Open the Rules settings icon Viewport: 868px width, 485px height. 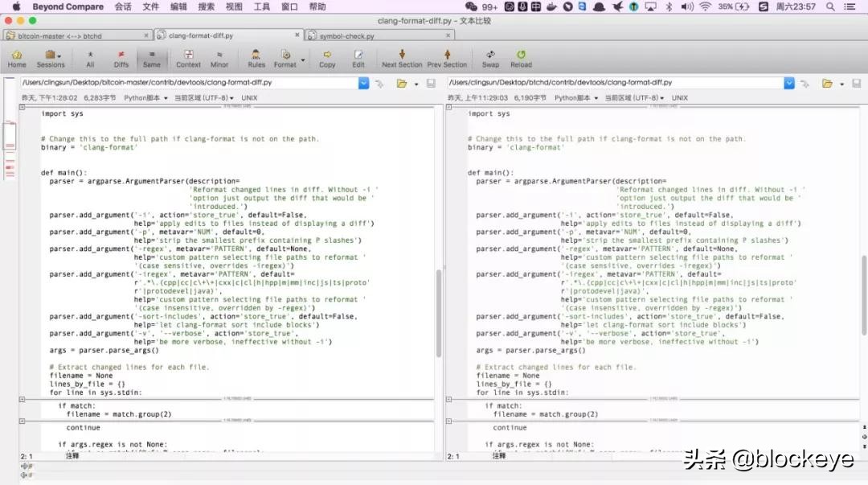pyautogui.click(x=256, y=59)
